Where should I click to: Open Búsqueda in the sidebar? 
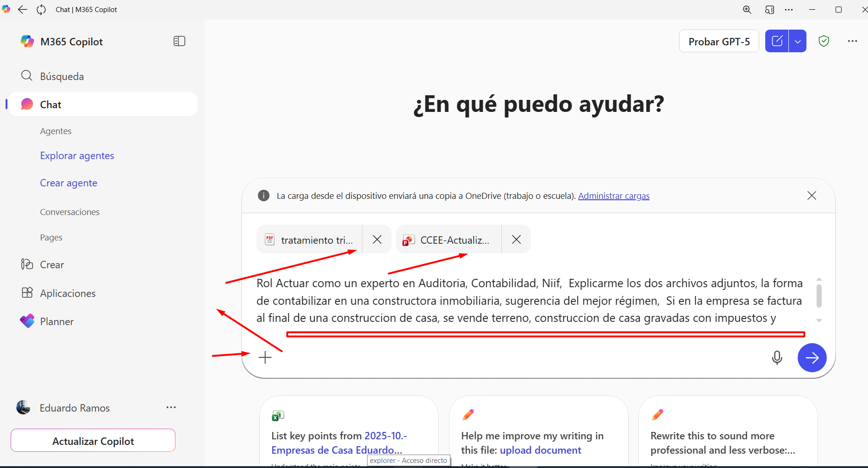[62, 76]
